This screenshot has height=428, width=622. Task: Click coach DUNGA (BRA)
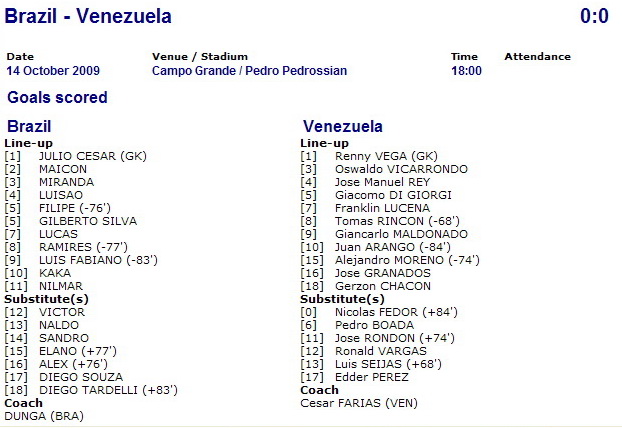pos(44,416)
